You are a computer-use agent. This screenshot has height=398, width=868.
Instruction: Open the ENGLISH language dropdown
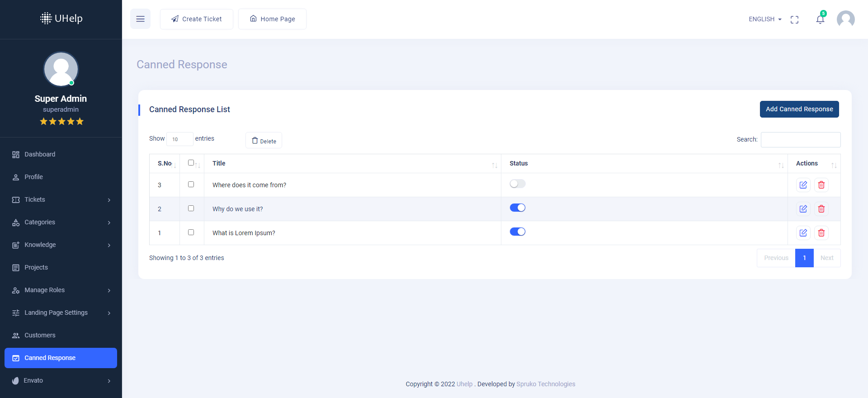[x=765, y=19]
